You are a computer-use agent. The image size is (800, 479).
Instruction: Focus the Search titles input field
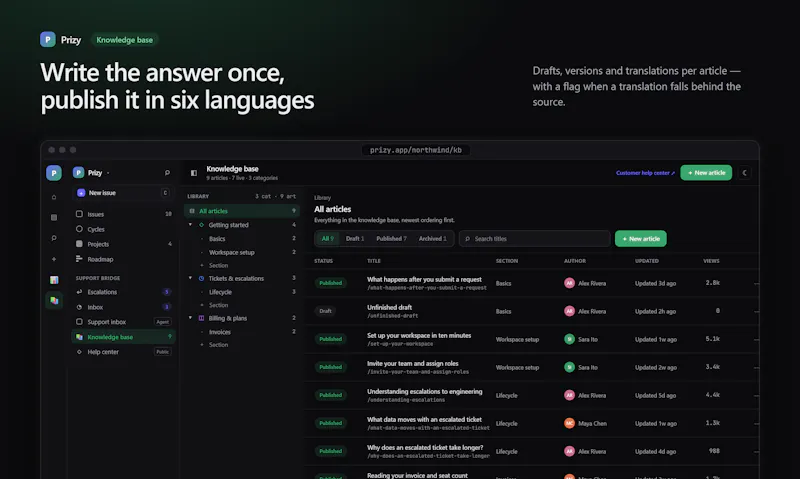pos(535,239)
